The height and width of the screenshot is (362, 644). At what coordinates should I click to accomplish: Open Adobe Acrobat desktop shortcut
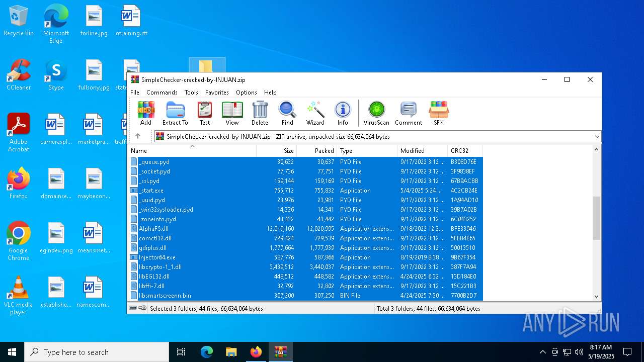19,133
